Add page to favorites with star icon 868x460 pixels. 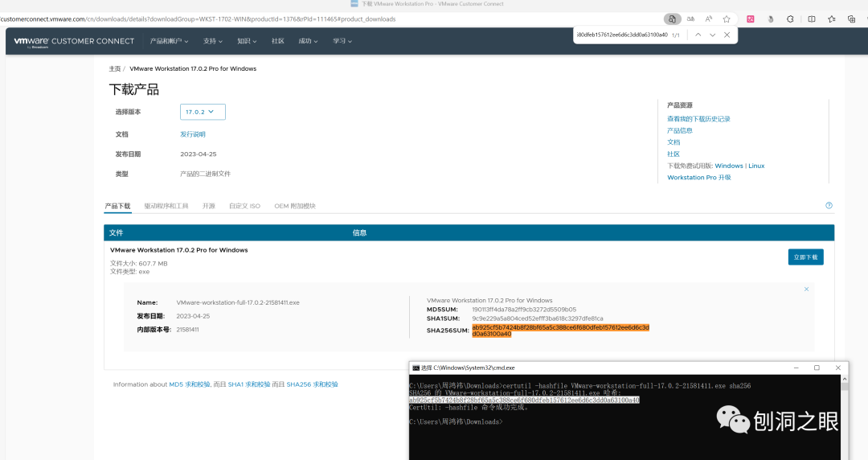(x=727, y=18)
